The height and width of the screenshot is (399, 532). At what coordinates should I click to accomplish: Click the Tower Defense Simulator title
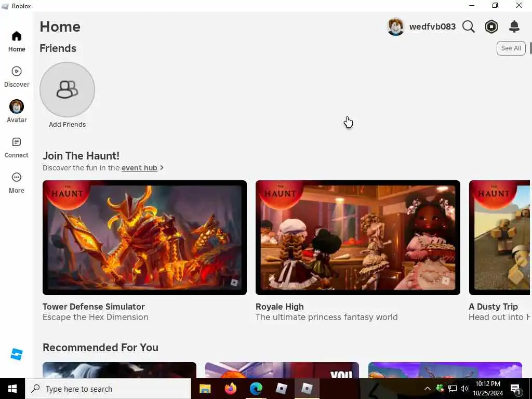(x=94, y=307)
